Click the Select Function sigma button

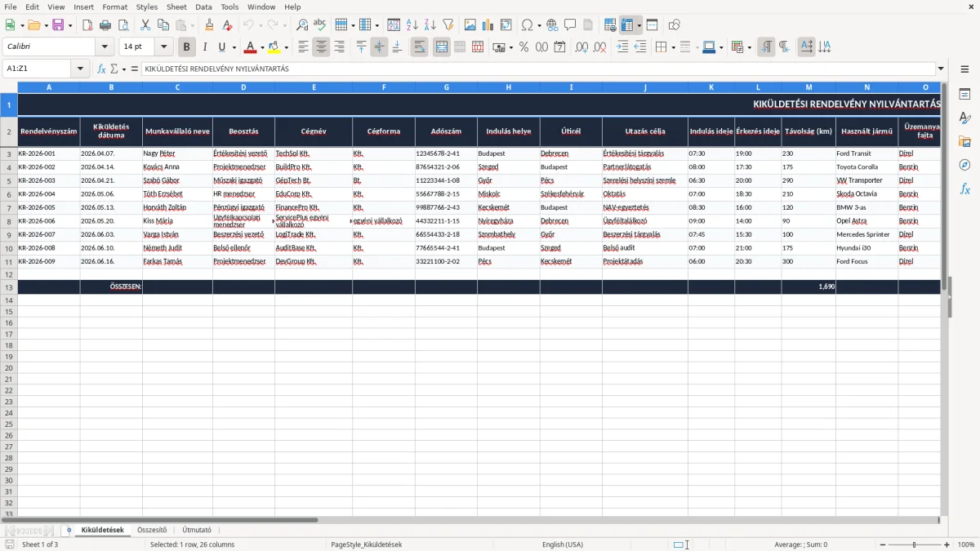coord(114,69)
